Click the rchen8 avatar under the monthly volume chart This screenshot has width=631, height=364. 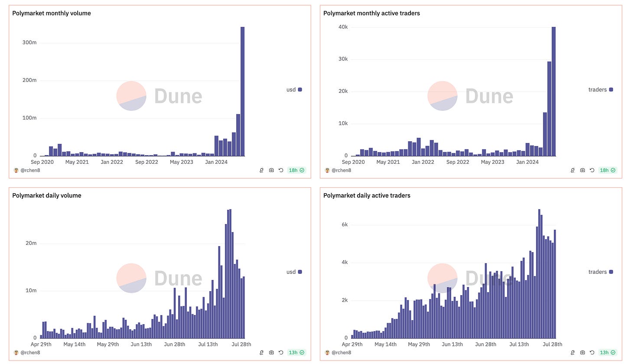coord(16,170)
